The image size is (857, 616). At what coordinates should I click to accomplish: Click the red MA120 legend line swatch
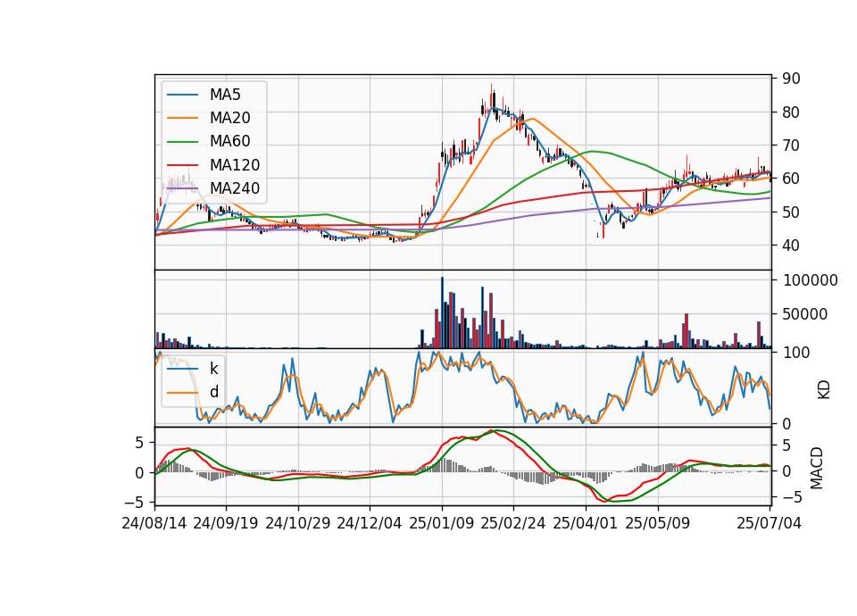coord(182,165)
